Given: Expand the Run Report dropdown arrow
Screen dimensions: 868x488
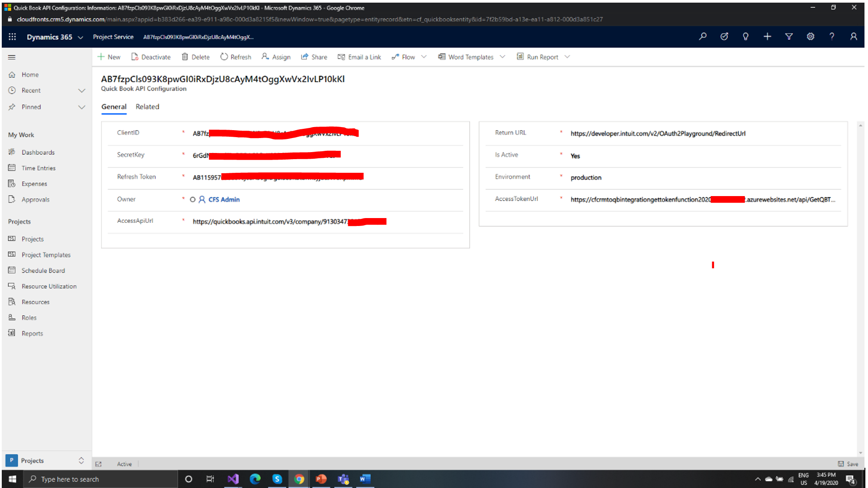Looking at the screenshot, I should click(567, 57).
